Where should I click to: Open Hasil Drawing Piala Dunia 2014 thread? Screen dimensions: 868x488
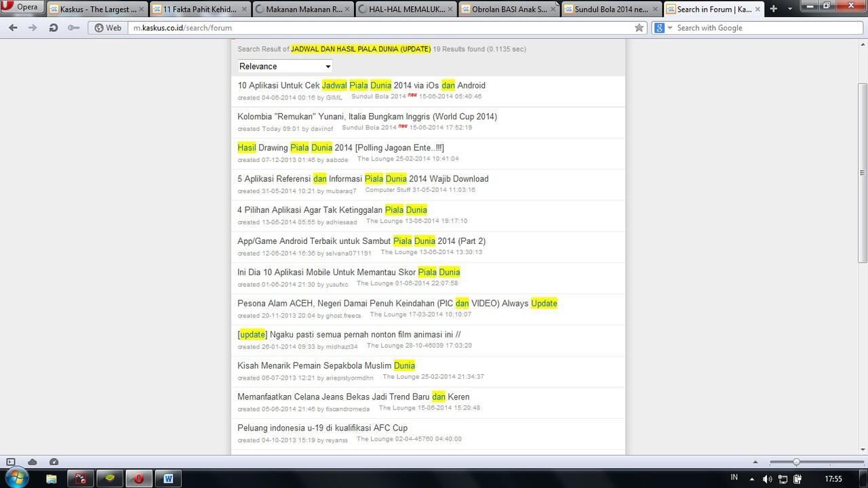tap(340, 148)
